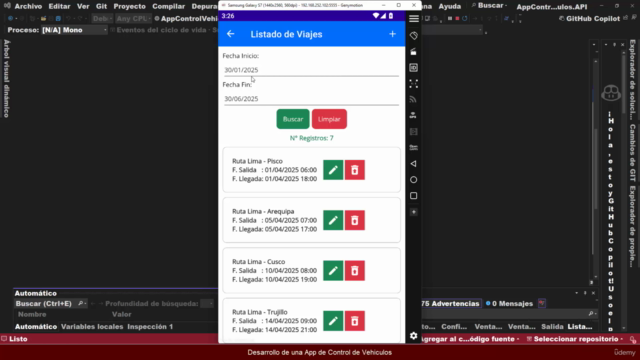This screenshot has height=360, width=640.
Task: Open the Git menu
Action: pos(101,6)
